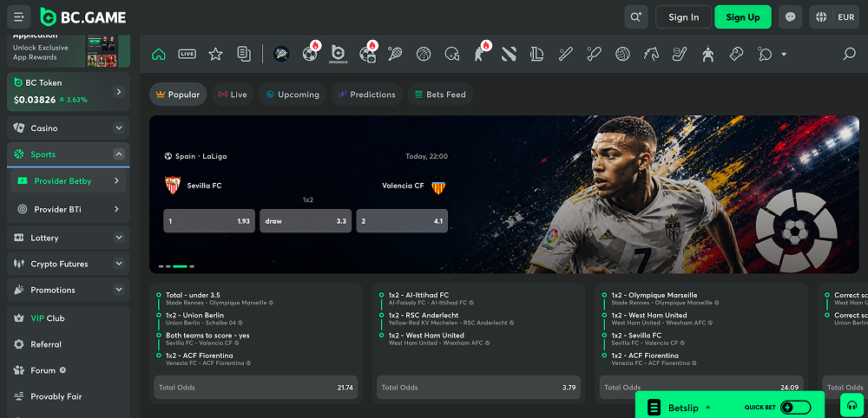
Task: Click the Sign In button
Action: pos(684,17)
